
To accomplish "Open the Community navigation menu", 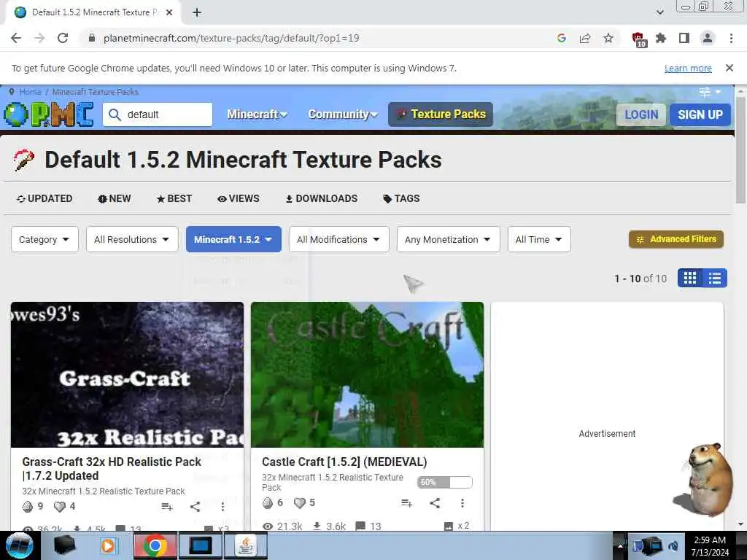I will click(x=343, y=114).
